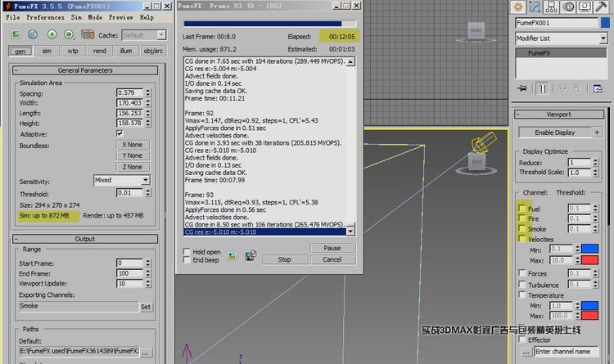Switch to the sim tab
This screenshot has width=614, height=364.
tap(47, 51)
